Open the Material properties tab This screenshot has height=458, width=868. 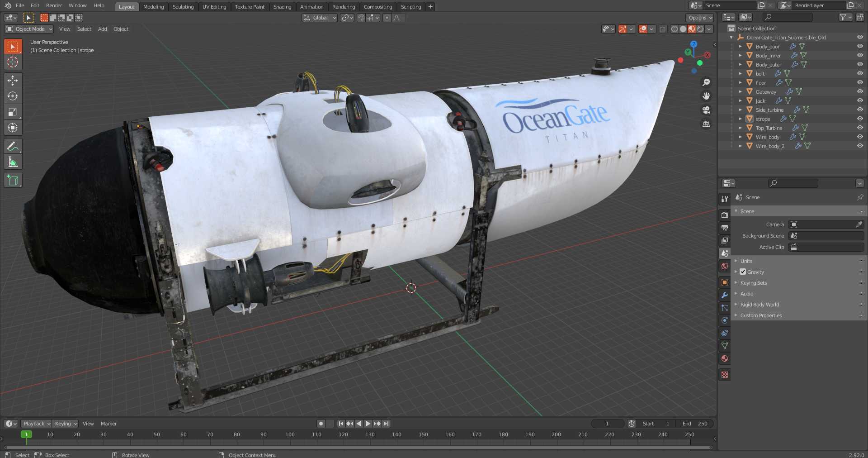point(725,358)
